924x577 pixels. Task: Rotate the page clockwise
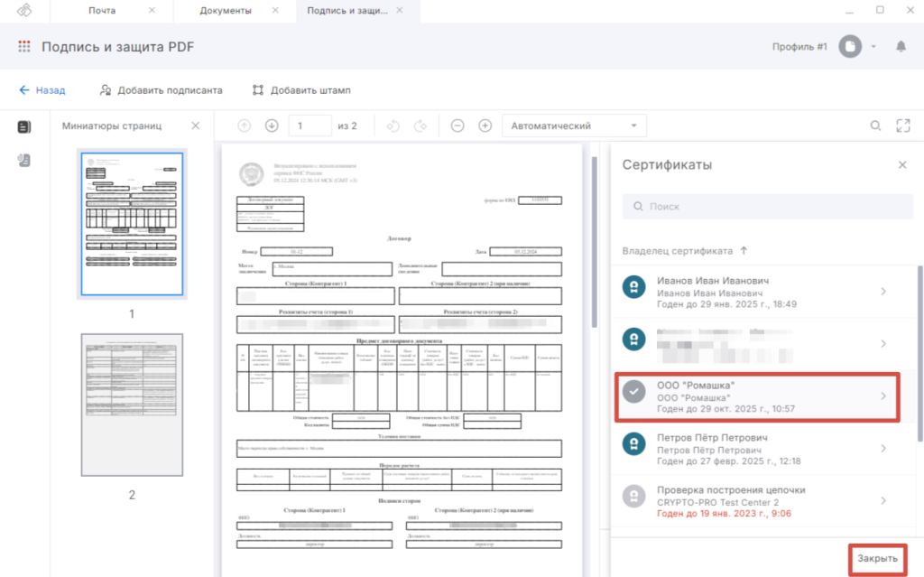420,126
